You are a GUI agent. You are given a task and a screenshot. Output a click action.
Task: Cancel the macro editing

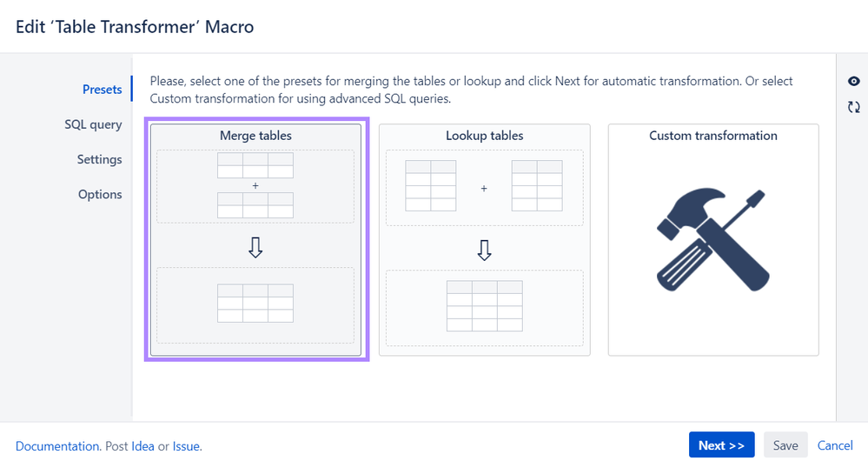pyautogui.click(x=835, y=445)
